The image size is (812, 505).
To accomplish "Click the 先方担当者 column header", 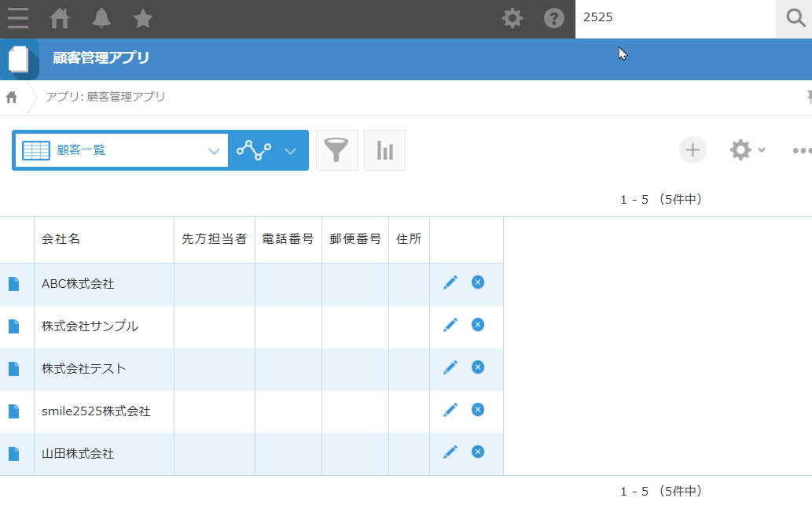I will click(215, 238).
